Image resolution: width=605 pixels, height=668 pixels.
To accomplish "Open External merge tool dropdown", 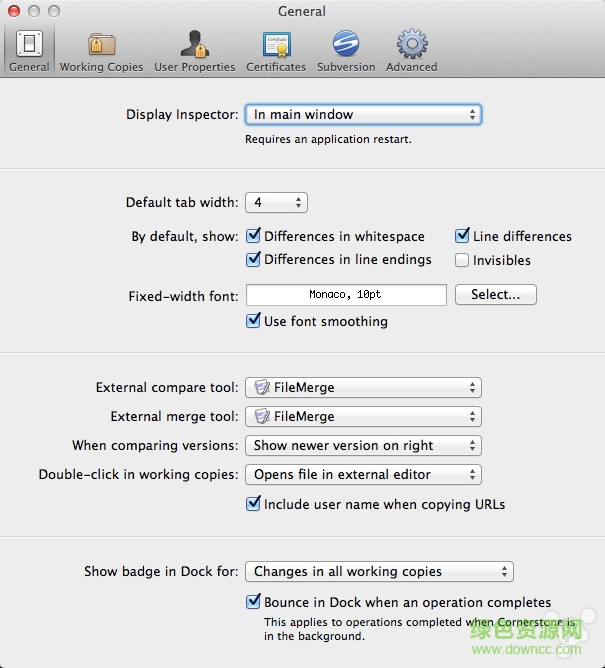I will [363, 416].
